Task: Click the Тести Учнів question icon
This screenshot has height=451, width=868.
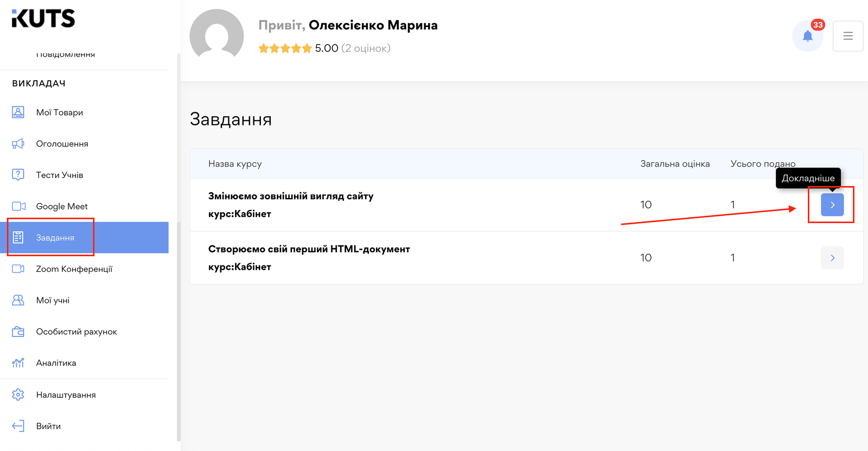Action: [18, 175]
